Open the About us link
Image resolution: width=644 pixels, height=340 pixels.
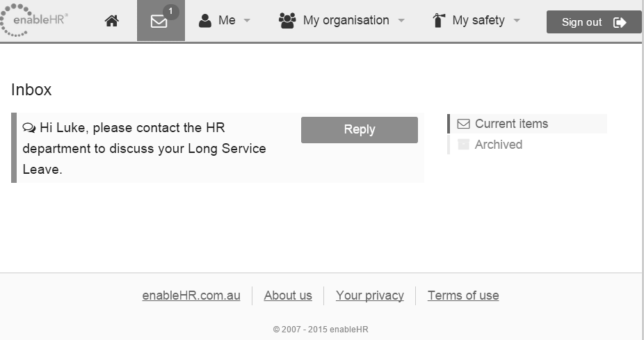click(288, 296)
